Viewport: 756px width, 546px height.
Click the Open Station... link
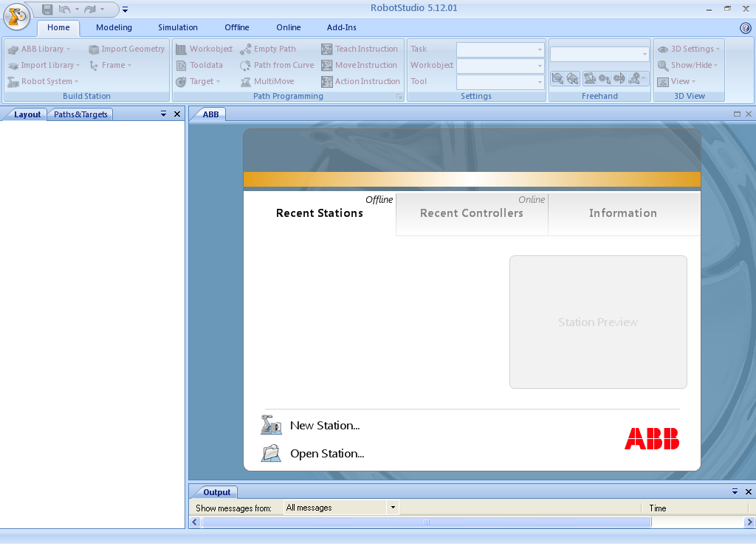[x=327, y=454]
